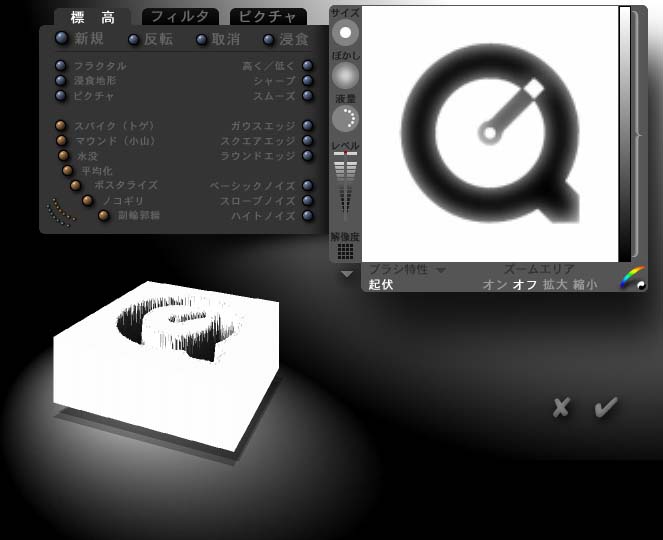Turn zoom area on (オン)
Viewport: 663px width, 540px height.
(494, 285)
